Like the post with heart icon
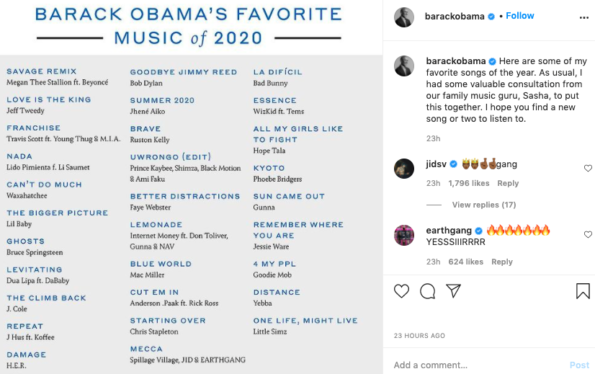This screenshot has width=595, height=374. [401, 291]
